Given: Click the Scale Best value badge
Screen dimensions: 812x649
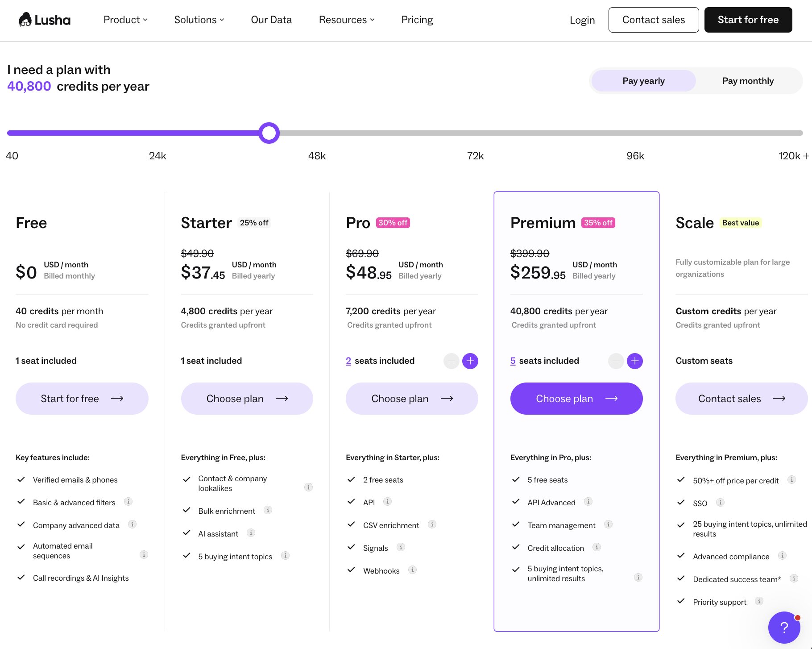Looking at the screenshot, I should pos(741,223).
